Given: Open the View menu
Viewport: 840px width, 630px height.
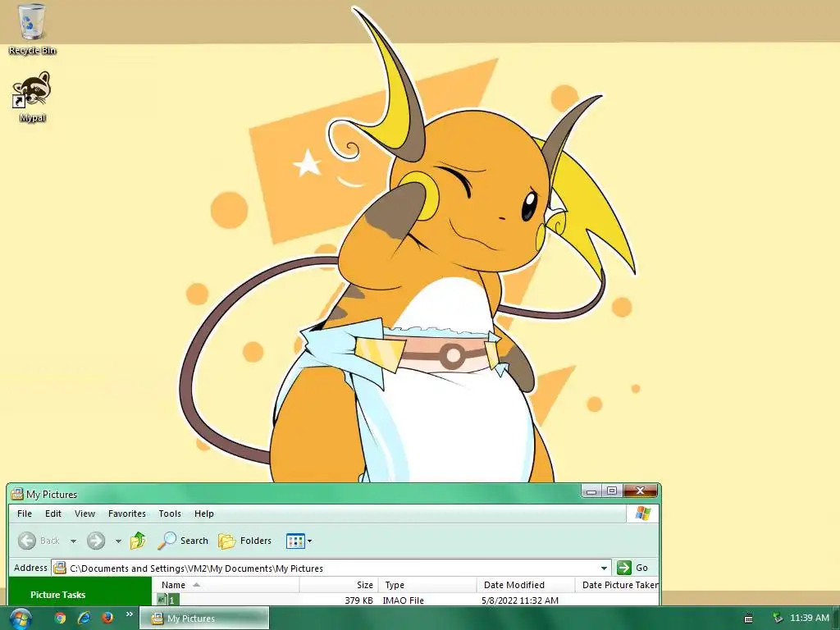Looking at the screenshot, I should coord(84,514).
